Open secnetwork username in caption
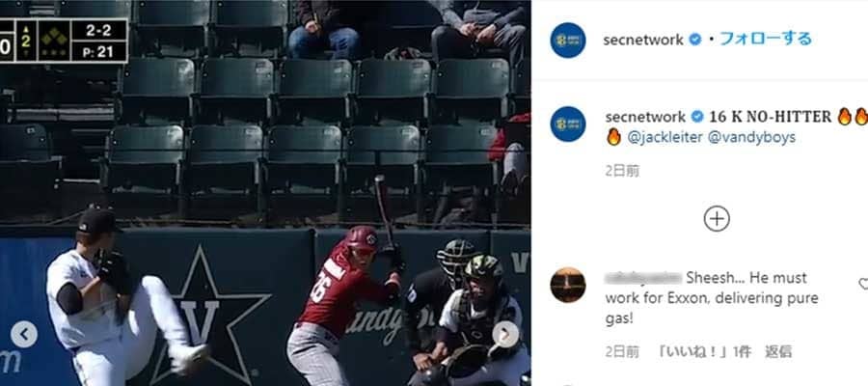This screenshot has width=868, height=386. pos(645,117)
